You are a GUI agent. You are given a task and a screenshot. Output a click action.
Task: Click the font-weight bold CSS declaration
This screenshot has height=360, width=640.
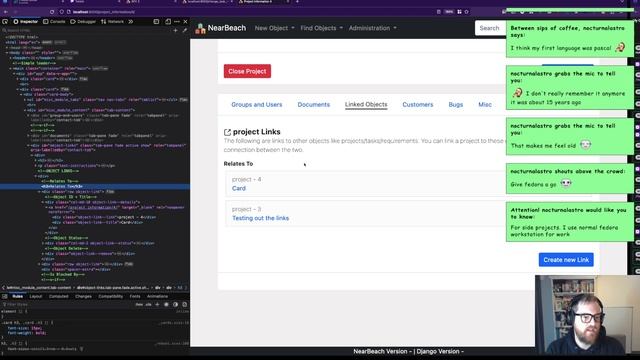pos(27,333)
